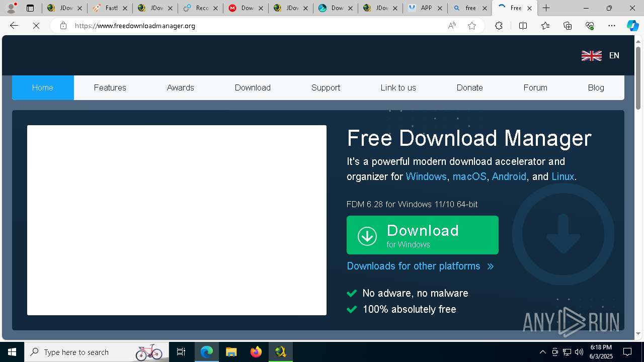Screen dimensions: 644x362
Task: Open the Blog page
Action: click(596, 87)
